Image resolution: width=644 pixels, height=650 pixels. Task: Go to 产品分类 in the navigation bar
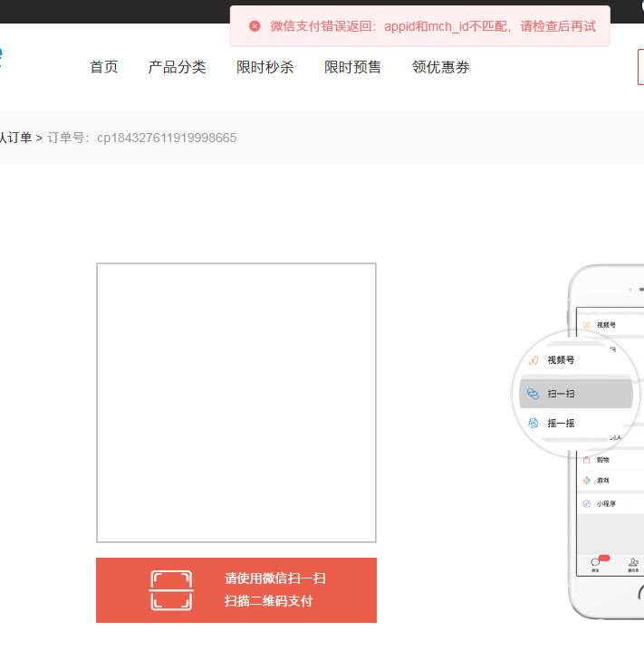(x=177, y=67)
